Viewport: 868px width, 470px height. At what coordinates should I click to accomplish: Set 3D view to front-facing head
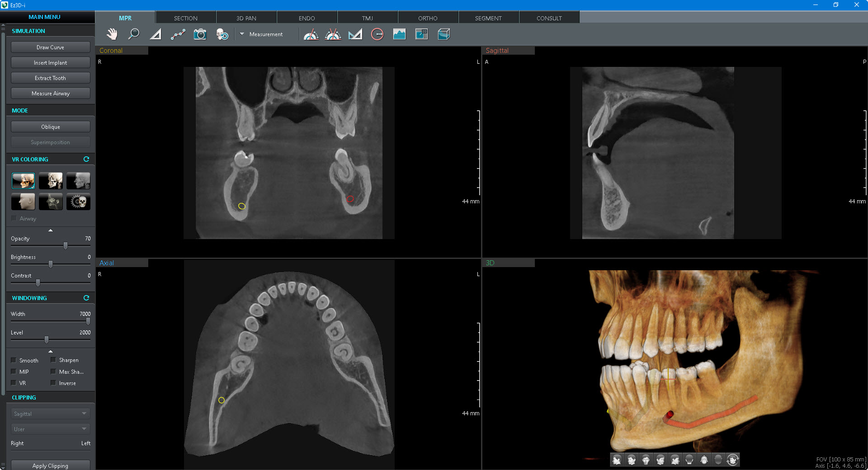pos(646,460)
